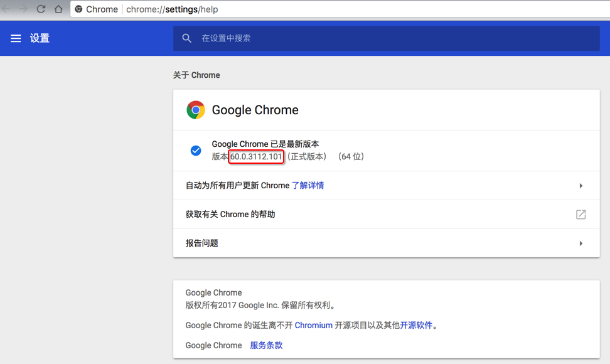Open external link icon for Chrome help

point(581,214)
